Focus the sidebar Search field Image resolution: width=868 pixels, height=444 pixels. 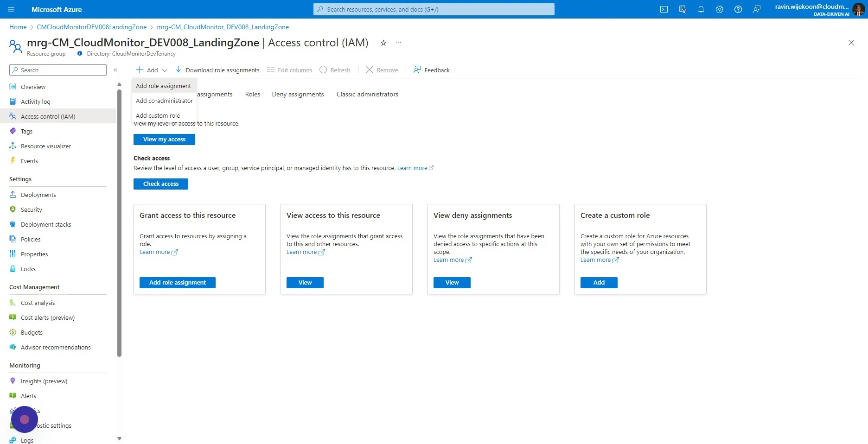click(58, 70)
